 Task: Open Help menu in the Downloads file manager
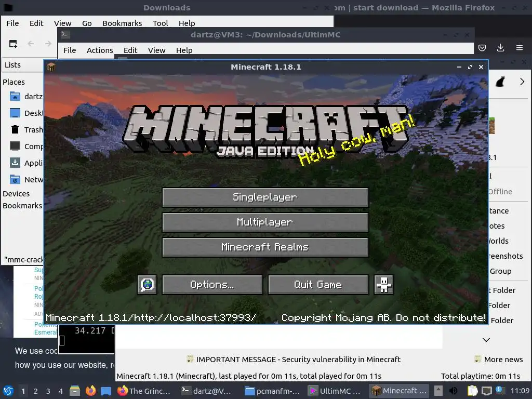187,23
